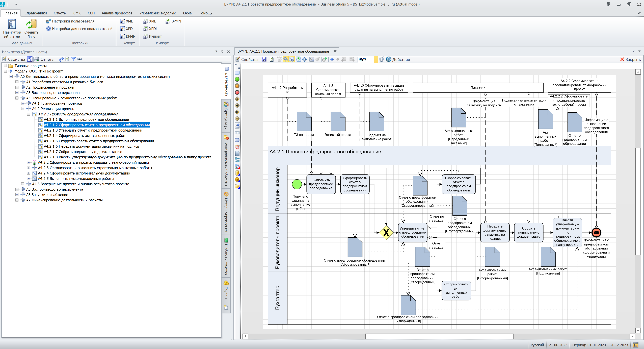Open the Справочники ribbon tab
Viewport: 644px width, 349px height.
36,13
